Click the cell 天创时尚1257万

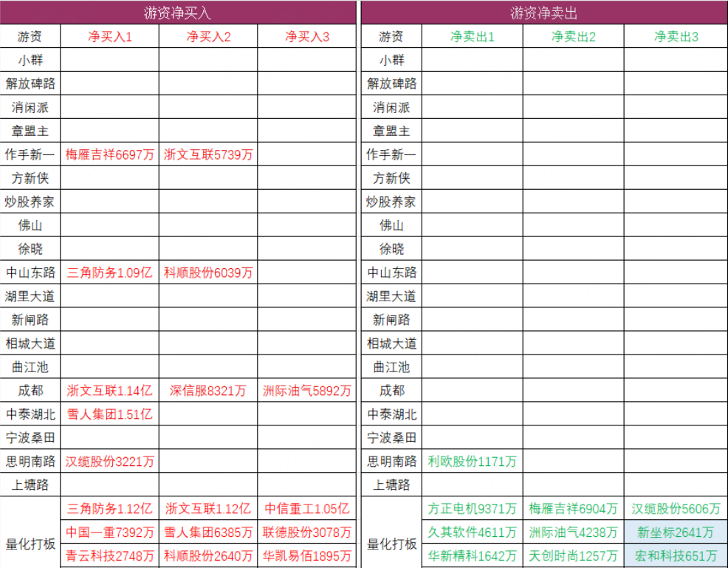[574, 556]
